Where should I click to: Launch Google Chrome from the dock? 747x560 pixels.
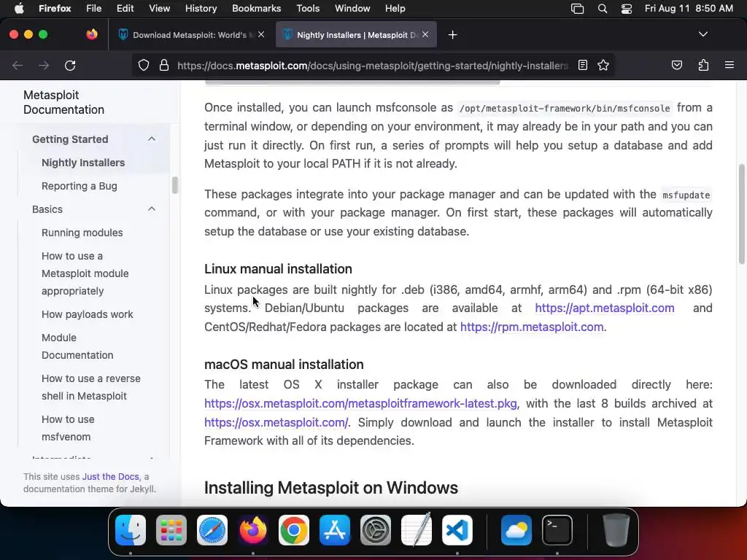[294, 529]
